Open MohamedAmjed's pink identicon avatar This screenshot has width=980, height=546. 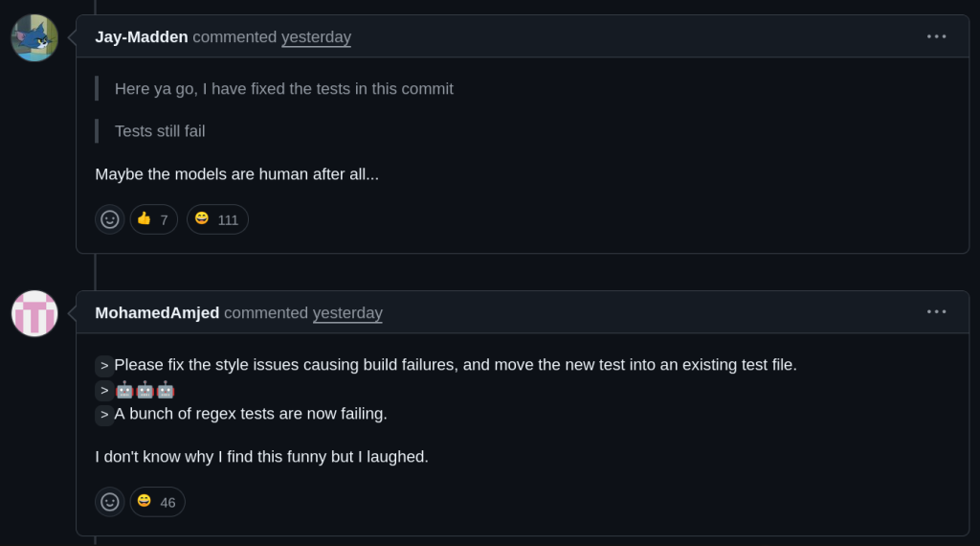34,313
